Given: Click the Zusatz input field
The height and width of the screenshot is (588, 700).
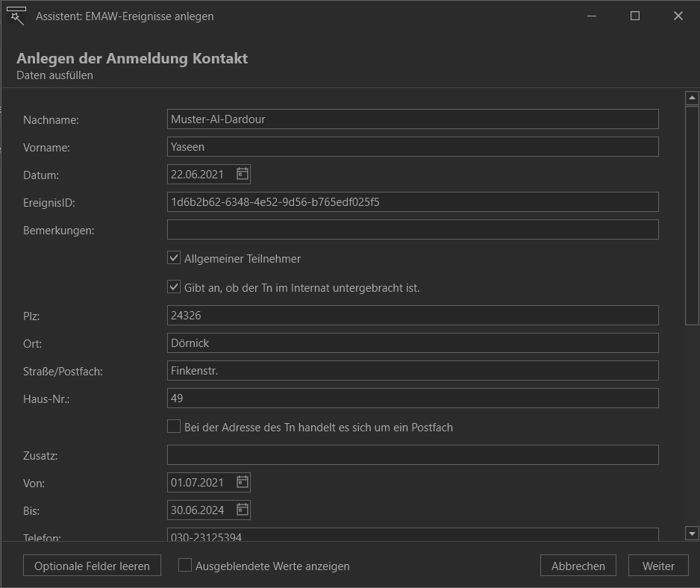Looking at the screenshot, I should click(413, 455).
